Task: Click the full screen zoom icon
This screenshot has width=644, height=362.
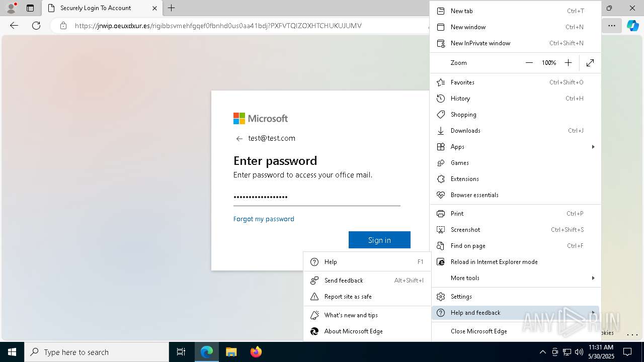Action: 590,63
